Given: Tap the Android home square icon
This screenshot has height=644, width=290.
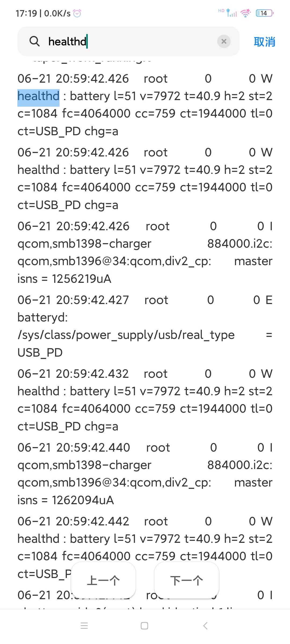Looking at the screenshot, I should click(144, 626).
